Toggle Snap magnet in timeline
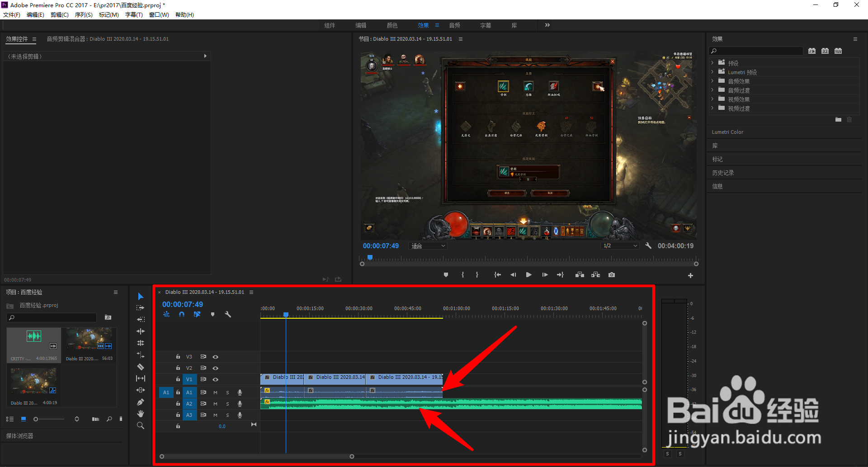 [x=182, y=314]
